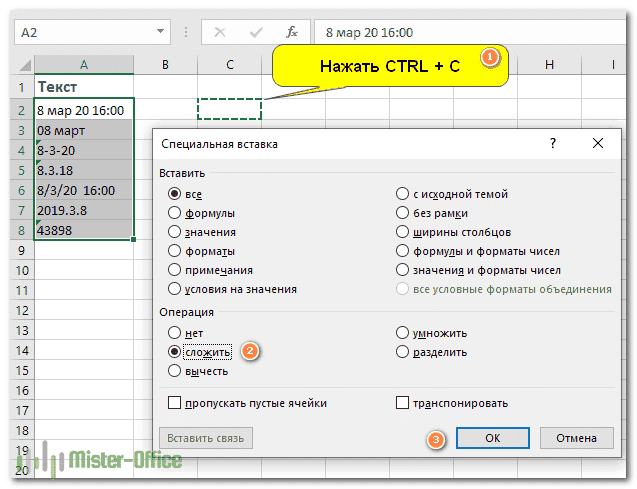Click the Enter checkmark icon in formula bar
The height and width of the screenshot is (489, 637).
256,32
